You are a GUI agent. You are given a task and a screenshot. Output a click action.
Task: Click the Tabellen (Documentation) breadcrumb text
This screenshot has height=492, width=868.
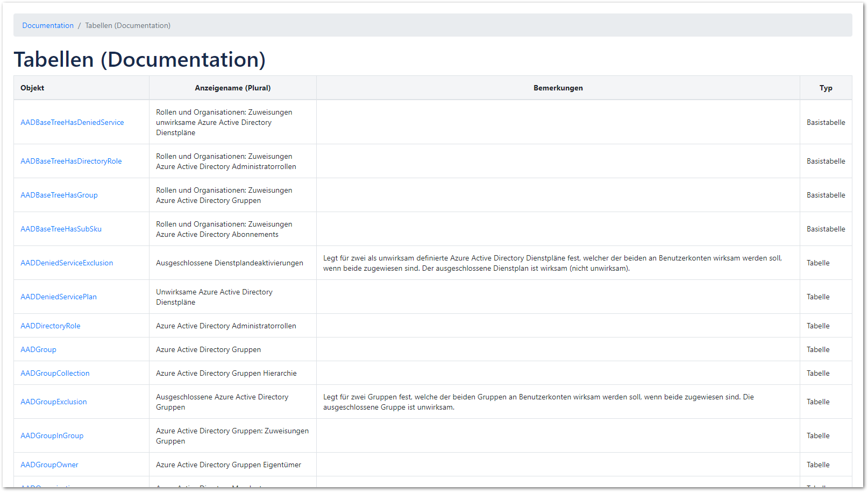click(128, 25)
